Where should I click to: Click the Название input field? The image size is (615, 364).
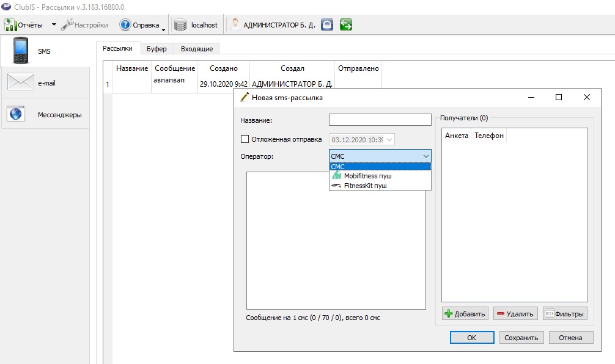click(x=380, y=120)
